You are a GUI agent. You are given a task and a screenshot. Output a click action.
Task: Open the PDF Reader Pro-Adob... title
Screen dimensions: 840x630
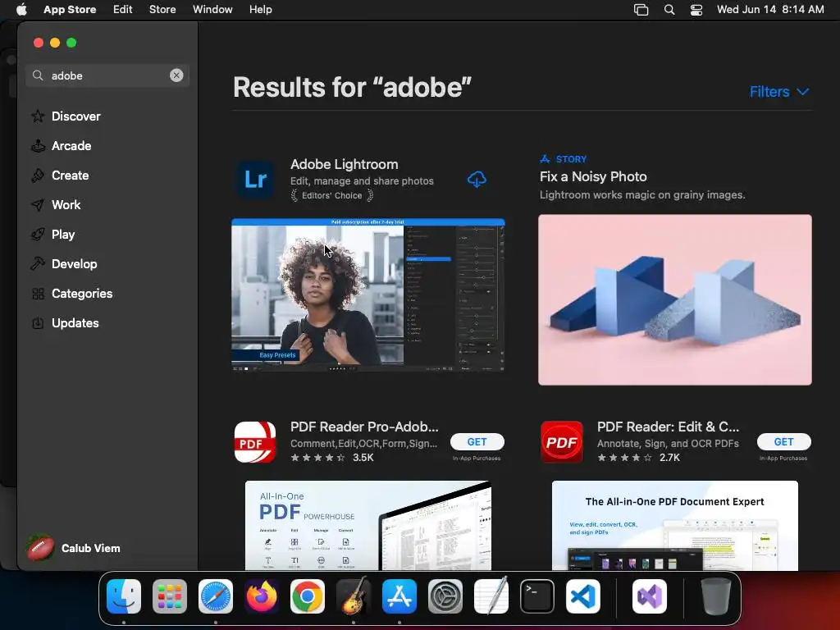tap(364, 427)
